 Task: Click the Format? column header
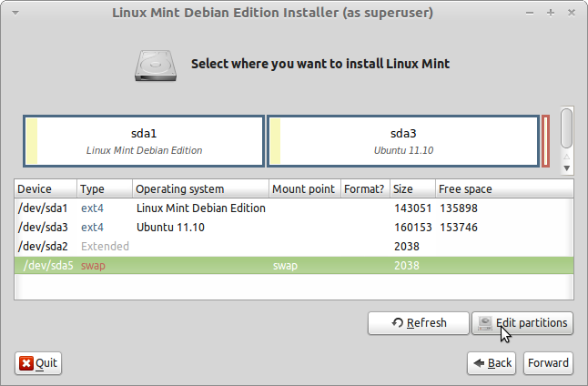pyautogui.click(x=364, y=189)
